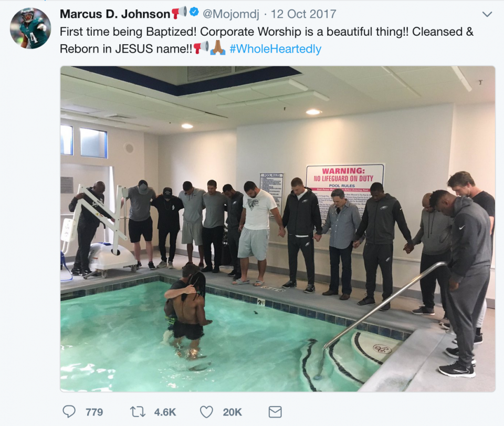
Task: Click the @Mojomdj handle
Action: [231, 14]
